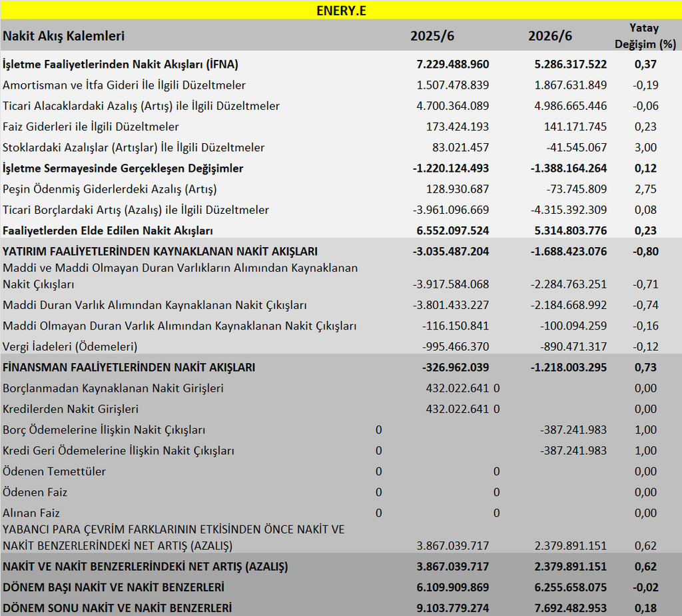Select the value 5.286.317.522
682x616 pixels.
click(x=570, y=65)
